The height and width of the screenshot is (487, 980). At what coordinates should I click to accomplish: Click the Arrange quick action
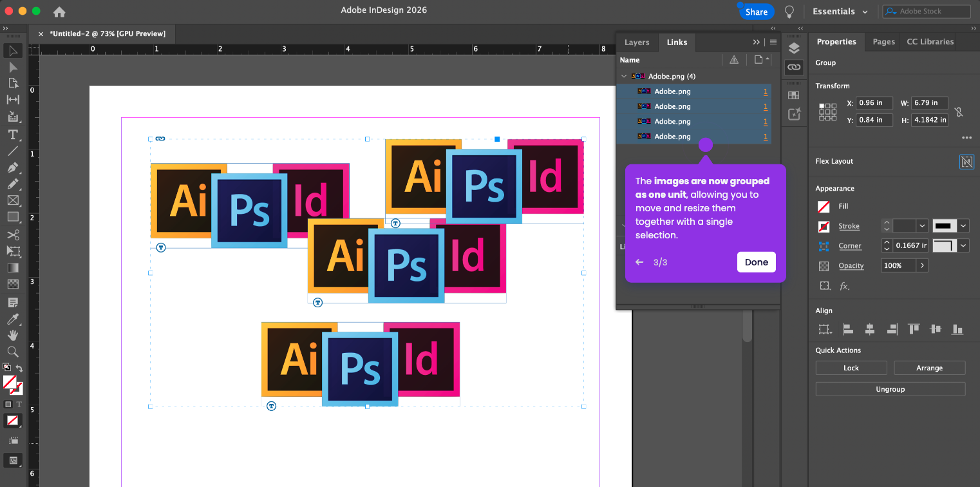pos(929,368)
